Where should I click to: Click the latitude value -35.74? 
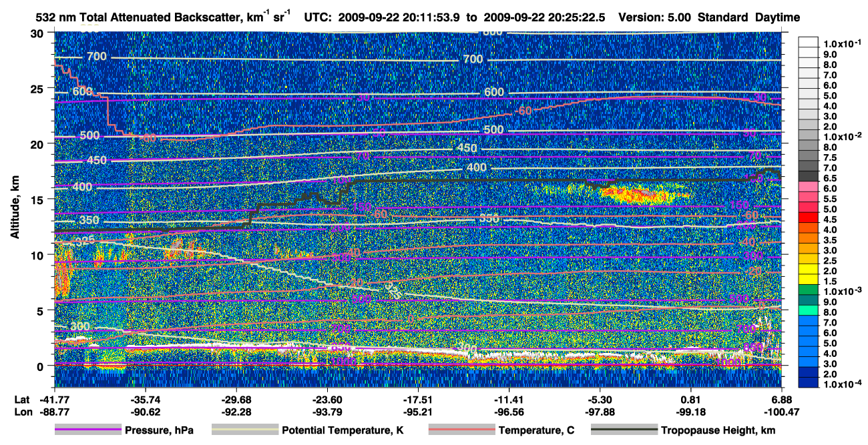pos(144,398)
